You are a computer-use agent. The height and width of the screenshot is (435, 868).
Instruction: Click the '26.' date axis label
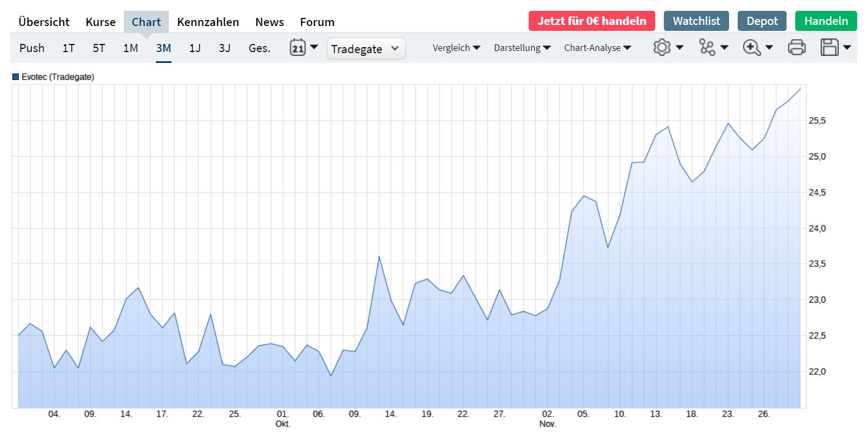coord(764,414)
